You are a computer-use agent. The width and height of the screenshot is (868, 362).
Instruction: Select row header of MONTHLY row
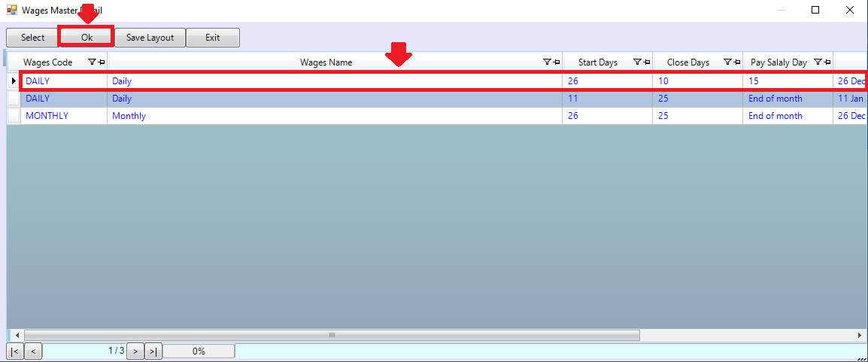click(x=14, y=116)
